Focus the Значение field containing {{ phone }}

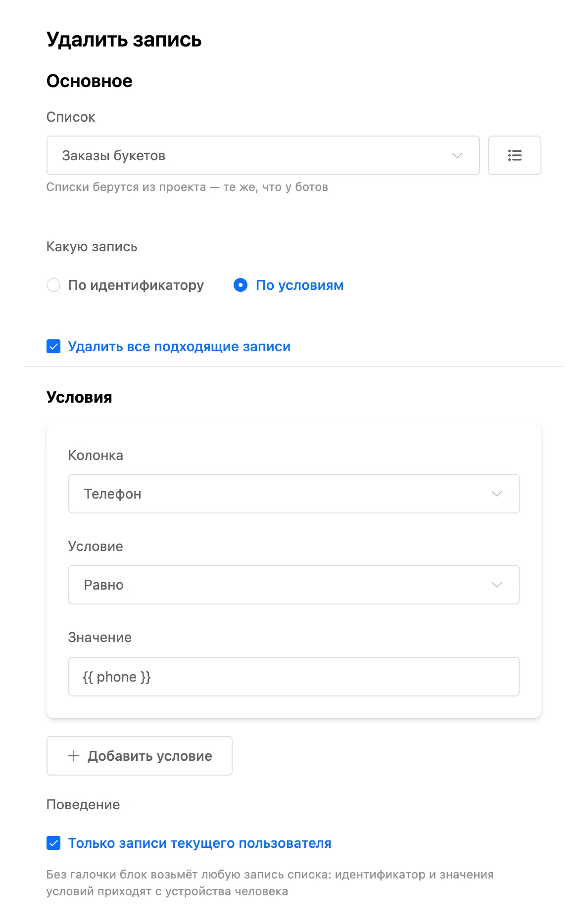pos(294,677)
